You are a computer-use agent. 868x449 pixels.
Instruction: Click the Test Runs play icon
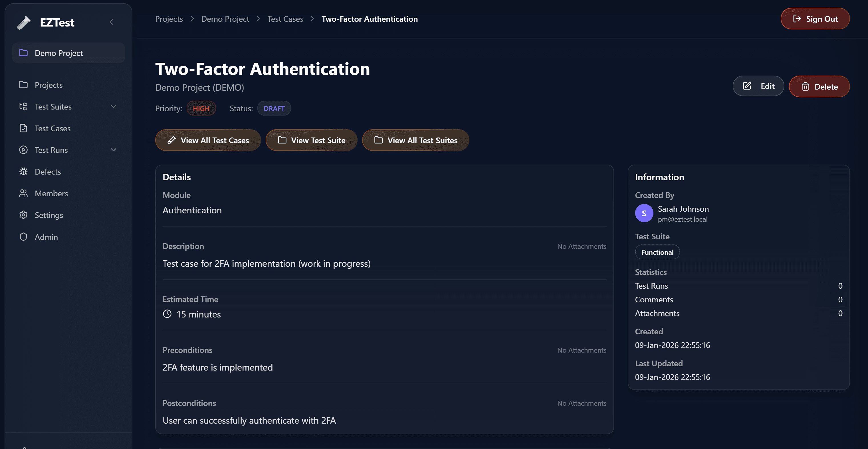pos(23,150)
